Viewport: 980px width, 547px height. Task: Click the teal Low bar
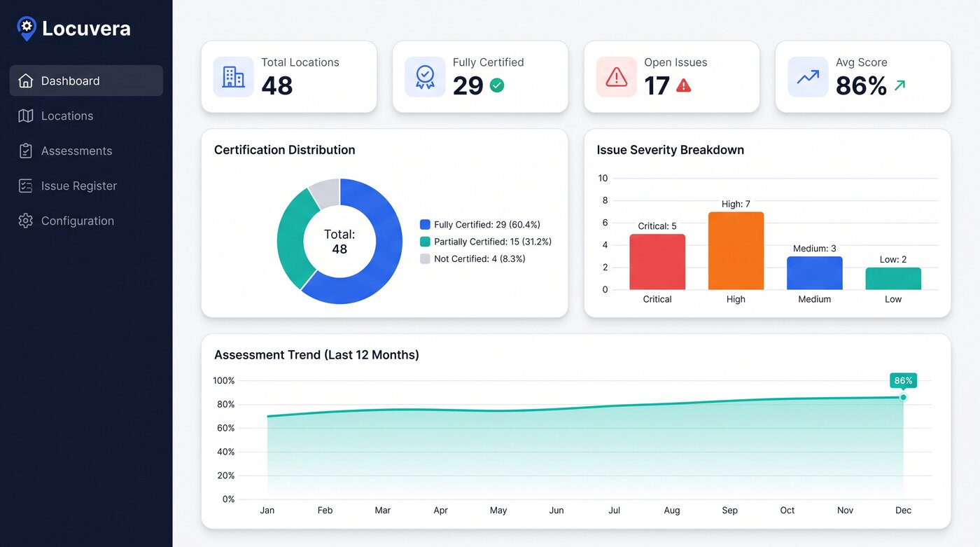coord(893,279)
